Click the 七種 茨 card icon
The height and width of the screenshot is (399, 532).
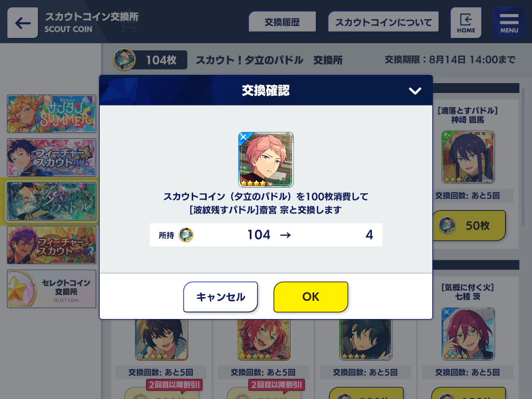pyautogui.click(x=468, y=334)
